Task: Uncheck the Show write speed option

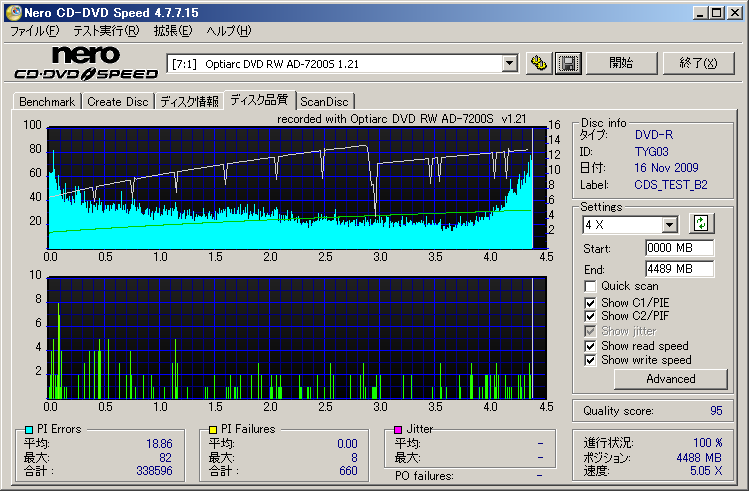Action: [590, 360]
